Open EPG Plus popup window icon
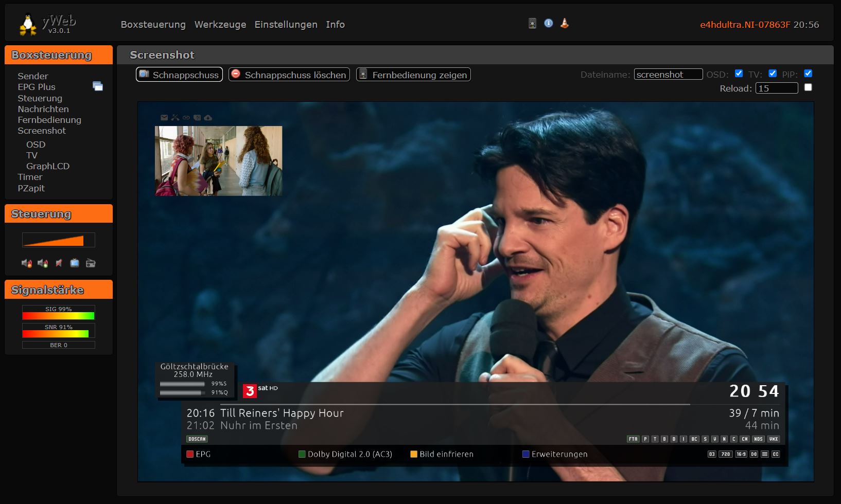Viewport: 841px width, 504px height. [x=98, y=86]
